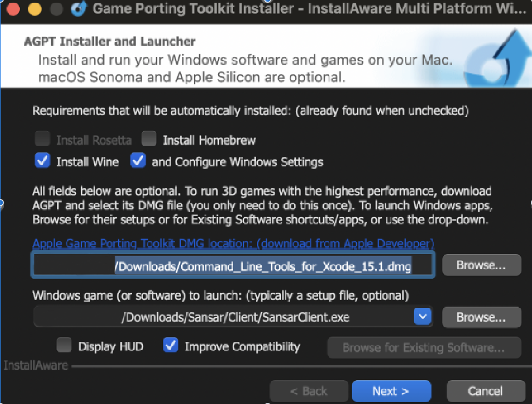532x404 pixels.
Task: Open the Apple Game Porting Toolkit DMG link
Action: pyautogui.click(x=234, y=243)
